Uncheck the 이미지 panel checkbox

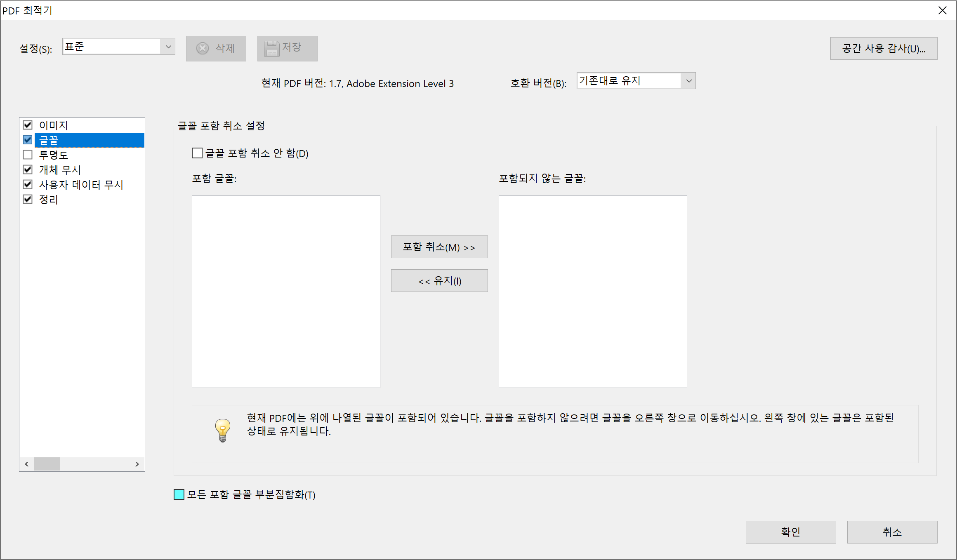point(28,125)
